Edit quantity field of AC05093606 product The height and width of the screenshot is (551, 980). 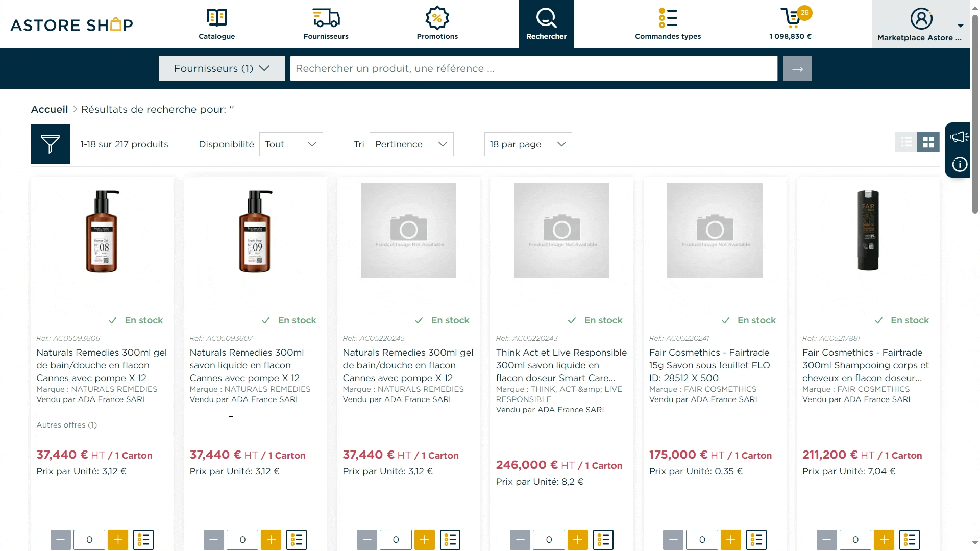click(x=89, y=540)
